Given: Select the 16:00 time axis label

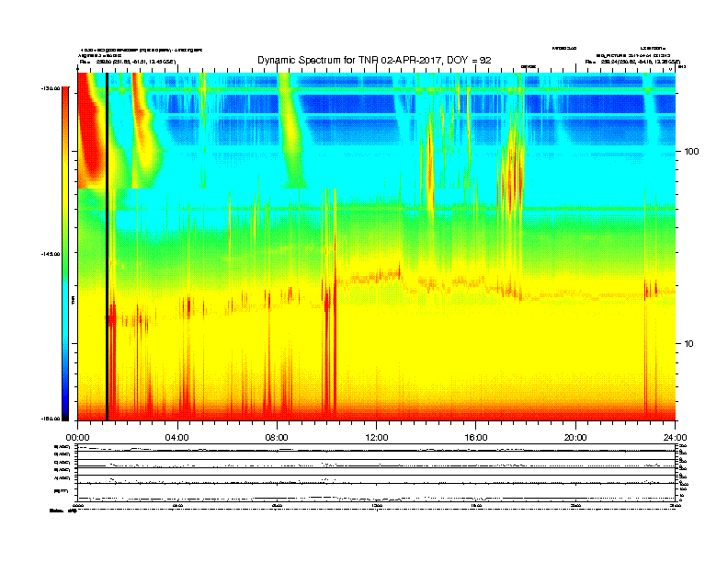Looking at the screenshot, I should pos(476,438).
